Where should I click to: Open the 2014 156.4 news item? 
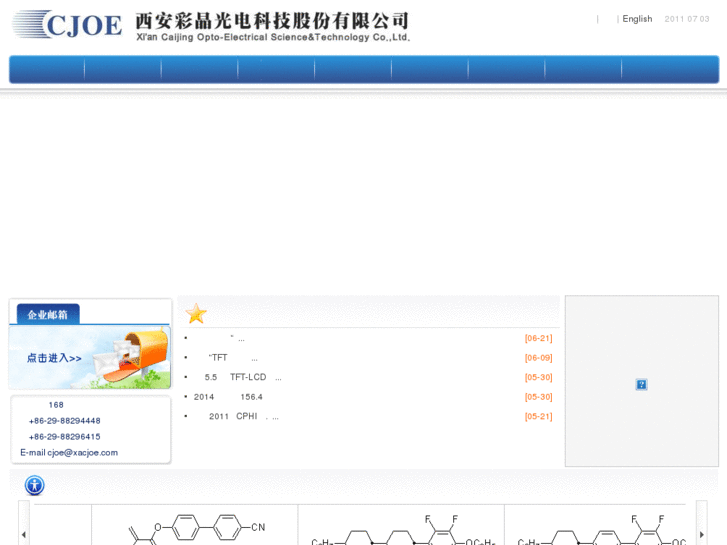pyautogui.click(x=228, y=397)
